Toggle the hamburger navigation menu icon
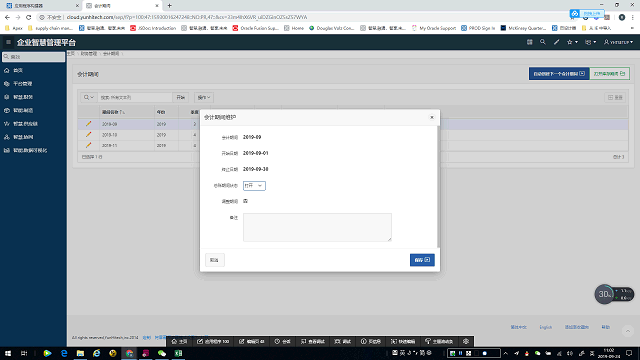This screenshot has height=360, width=640. click(x=8, y=42)
